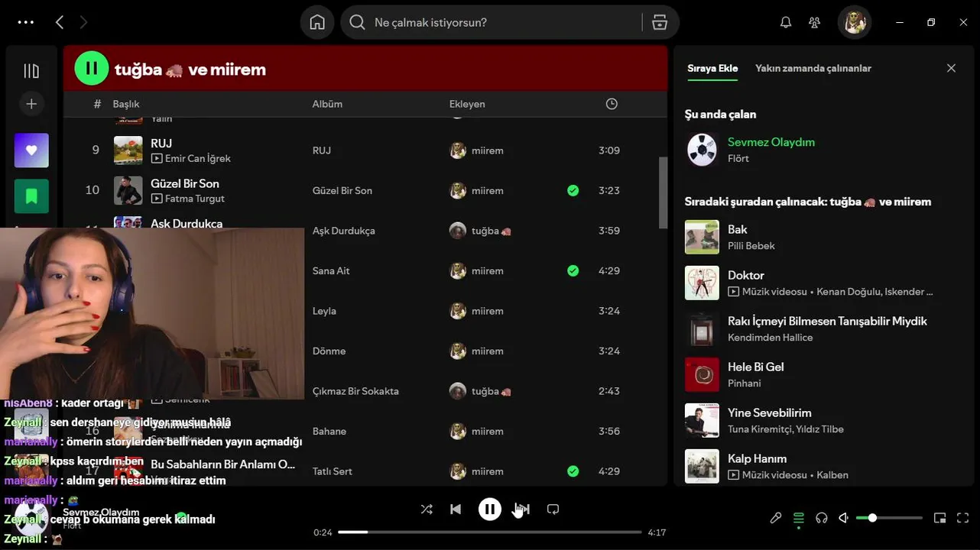Open the three-dot main menu
Screen dimensions: 980x550
tap(26, 22)
